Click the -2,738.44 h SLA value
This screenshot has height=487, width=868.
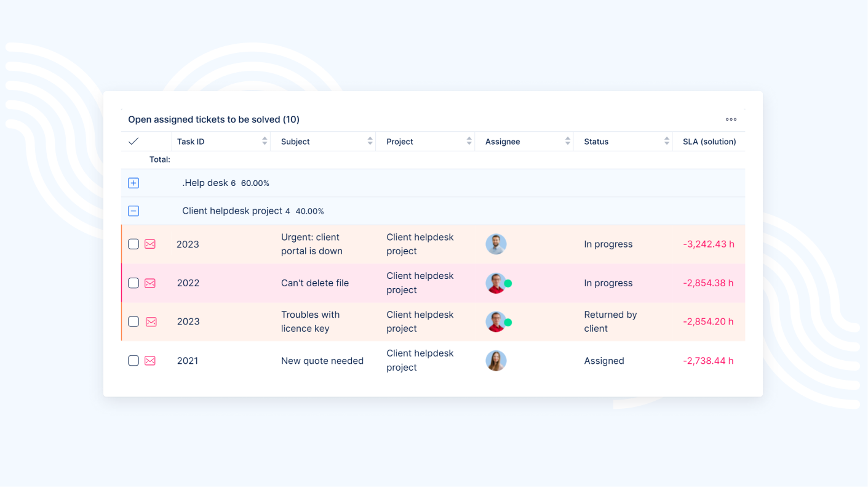(x=708, y=361)
